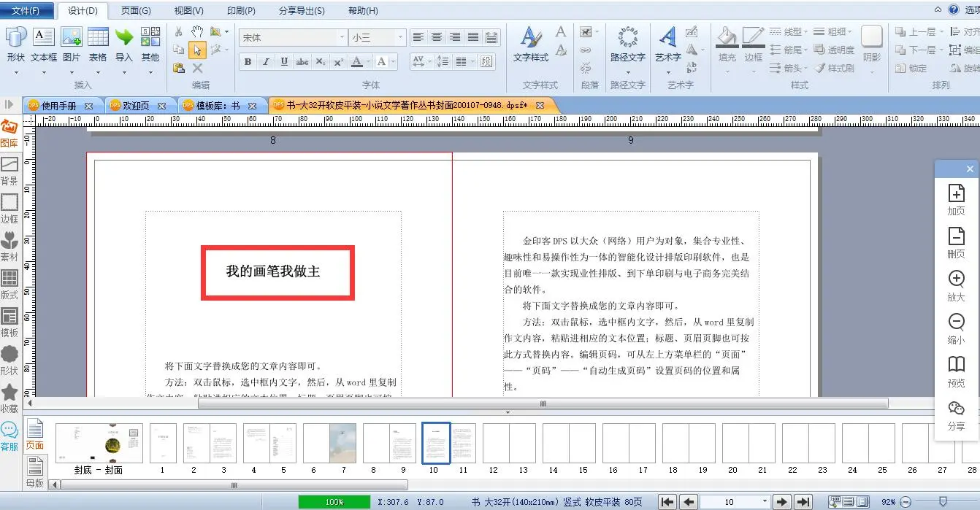Toggle underline text formatting
This screenshot has width=980, height=510.
pyautogui.click(x=284, y=62)
